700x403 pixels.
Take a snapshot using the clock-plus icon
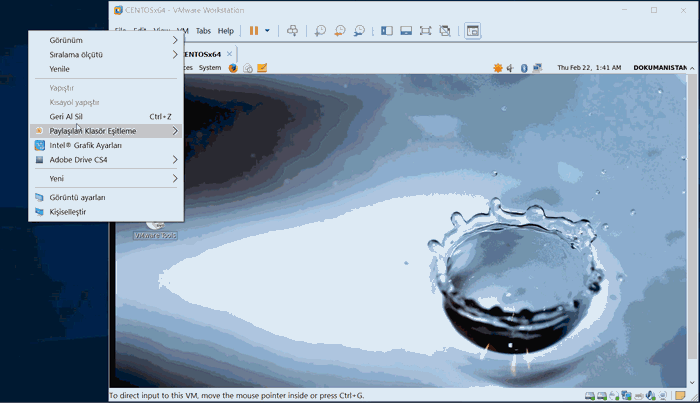(x=320, y=31)
